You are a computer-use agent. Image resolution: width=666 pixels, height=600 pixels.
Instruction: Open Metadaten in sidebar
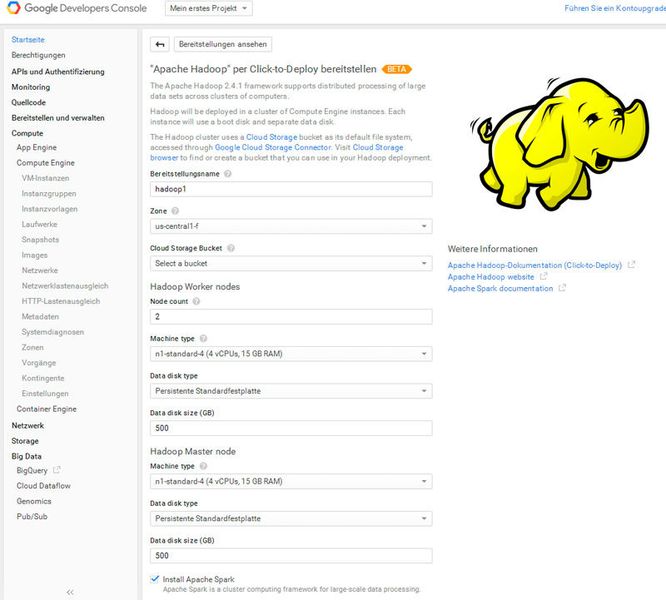point(40,316)
